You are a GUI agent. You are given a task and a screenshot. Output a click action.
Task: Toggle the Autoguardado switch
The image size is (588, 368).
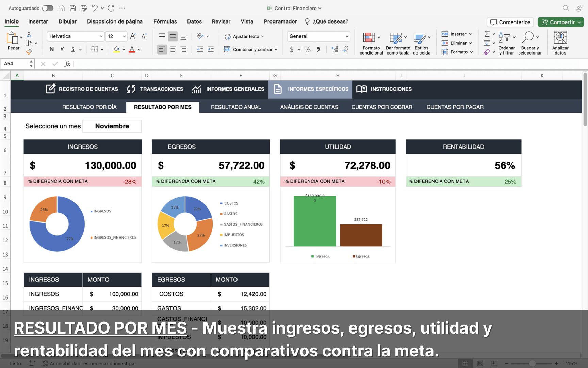[48, 8]
